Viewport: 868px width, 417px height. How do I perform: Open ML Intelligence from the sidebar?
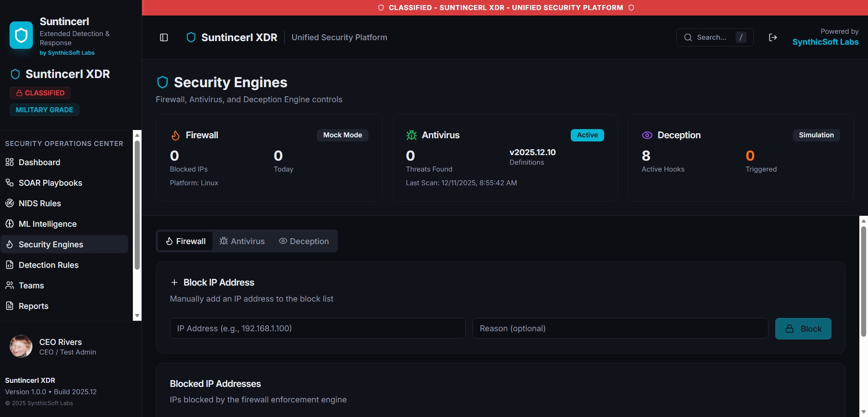(47, 224)
